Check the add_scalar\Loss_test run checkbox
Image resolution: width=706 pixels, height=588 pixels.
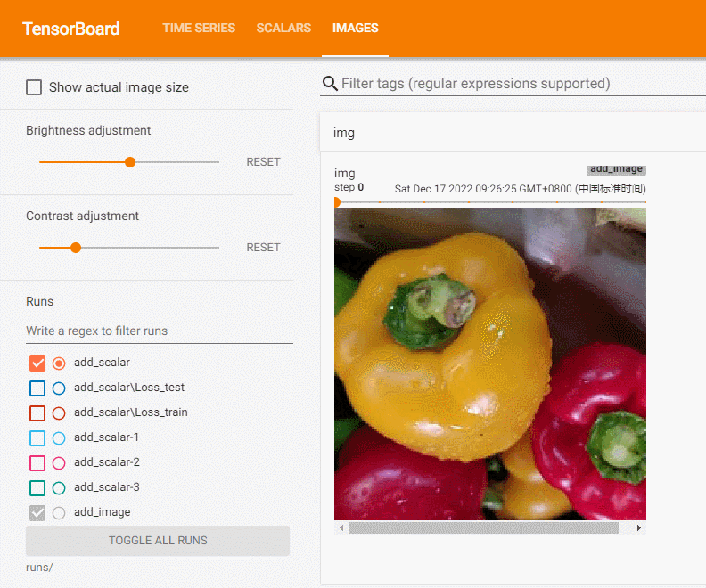tap(37, 388)
